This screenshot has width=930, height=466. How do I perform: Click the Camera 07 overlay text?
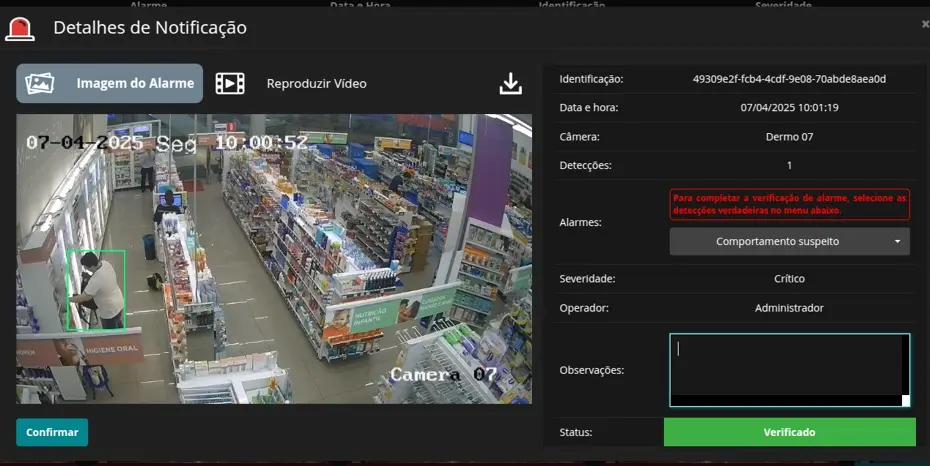point(442,374)
